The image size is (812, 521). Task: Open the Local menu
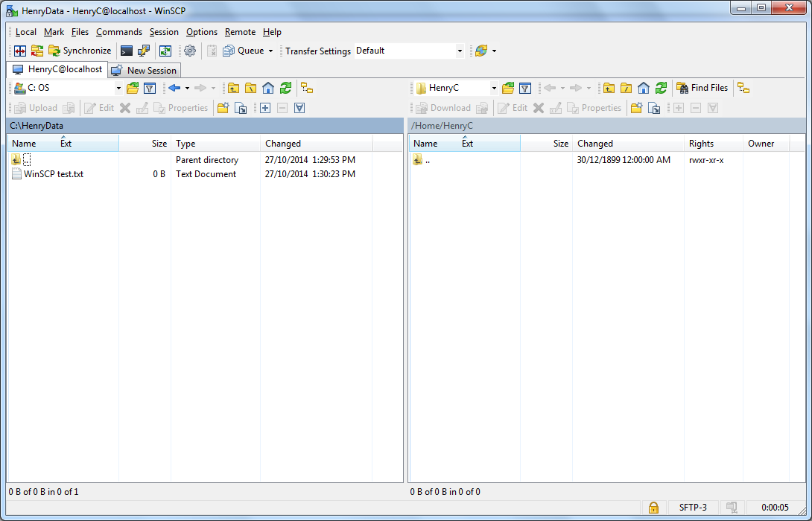click(x=26, y=32)
